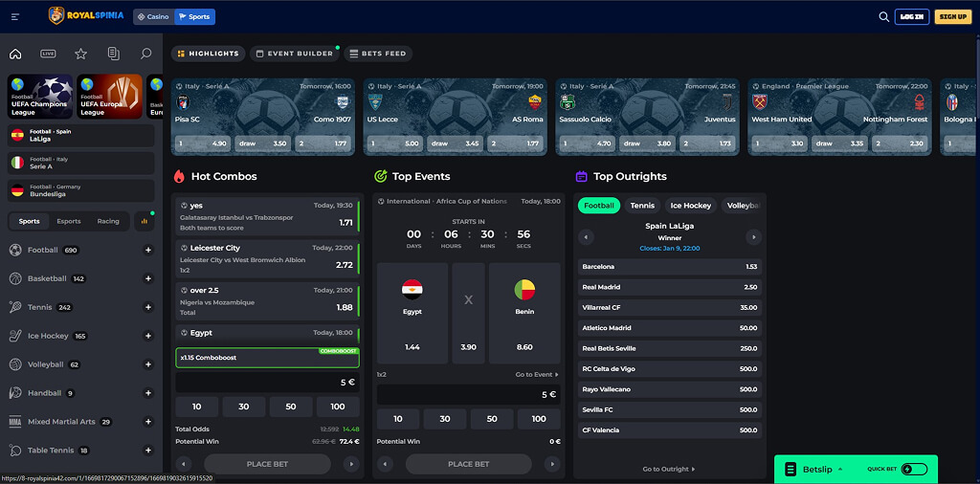
Task: Open the UEFA Champions League thumbnail
Action: click(x=40, y=97)
